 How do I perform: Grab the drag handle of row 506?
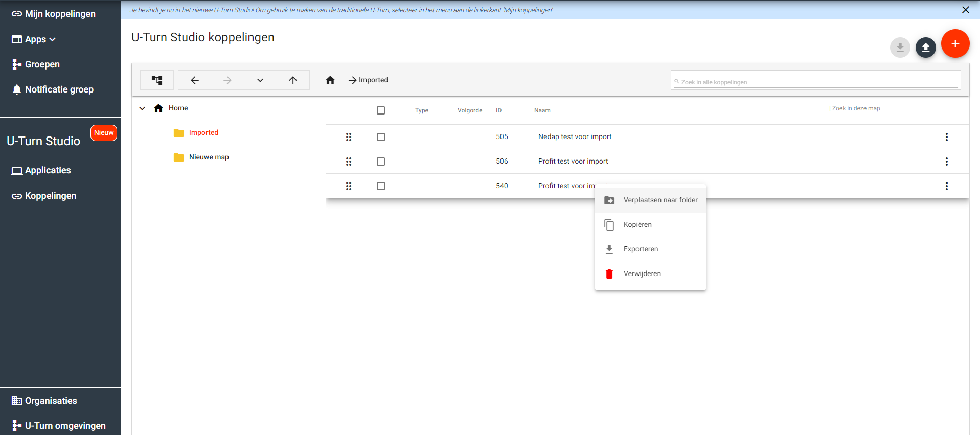coord(349,162)
